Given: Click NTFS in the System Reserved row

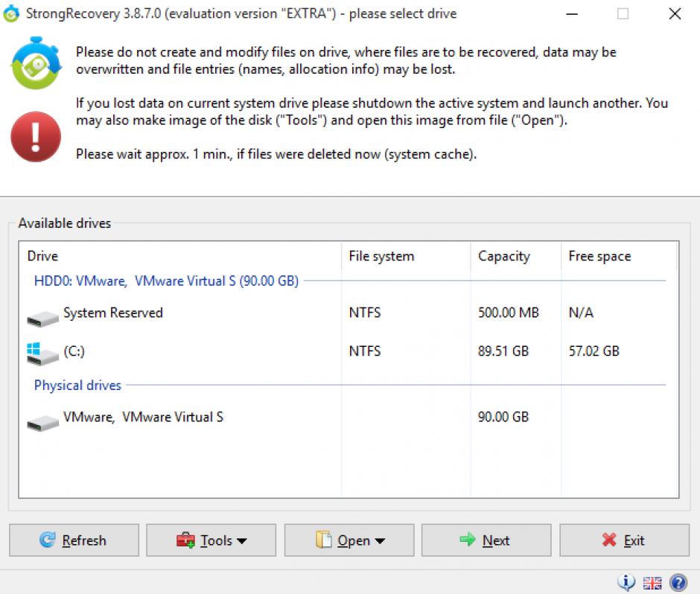Looking at the screenshot, I should [365, 313].
